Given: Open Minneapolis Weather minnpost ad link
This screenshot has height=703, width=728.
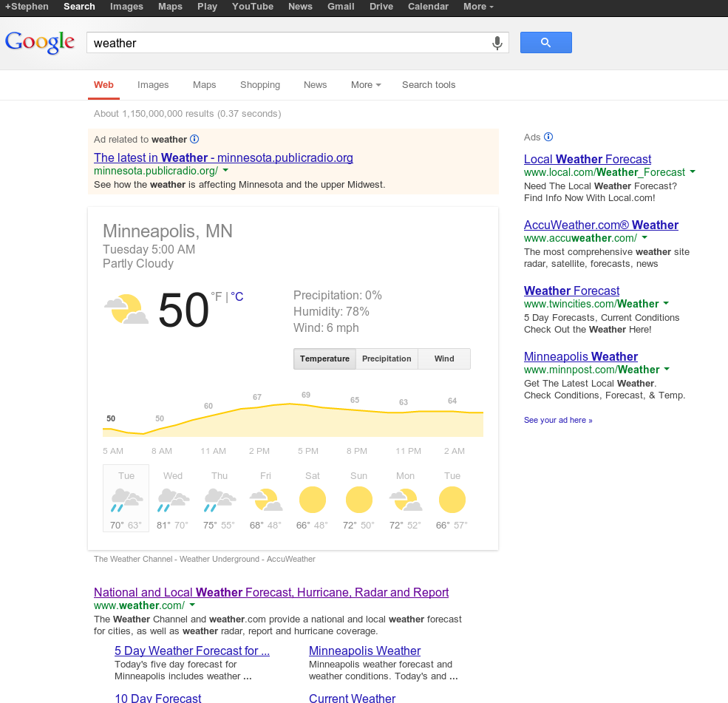Looking at the screenshot, I should 580,356.
